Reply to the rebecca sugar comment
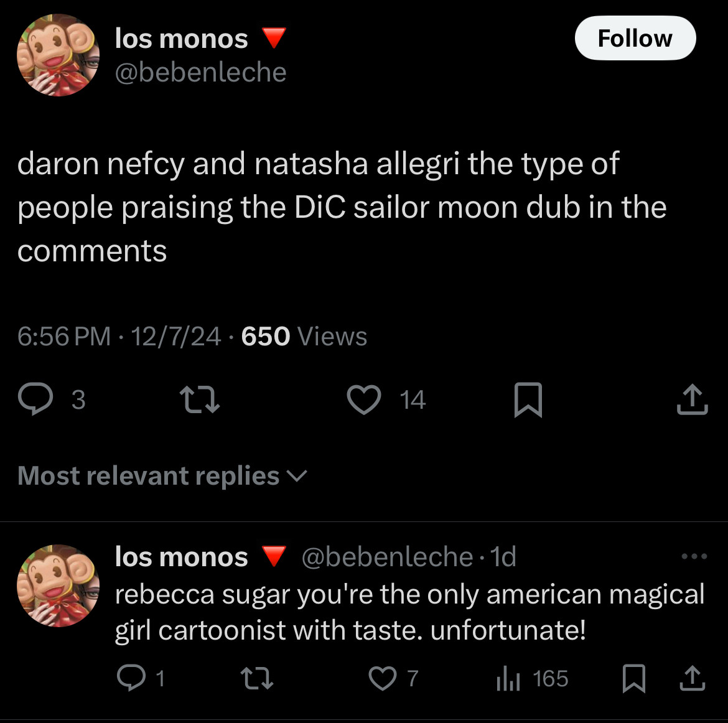 pyautogui.click(x=131, y=678)
